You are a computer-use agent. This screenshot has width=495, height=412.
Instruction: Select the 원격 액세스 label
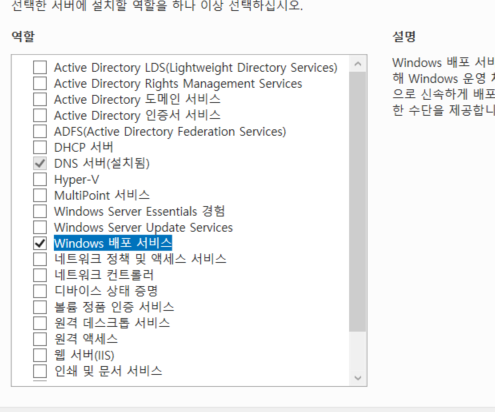86,339
